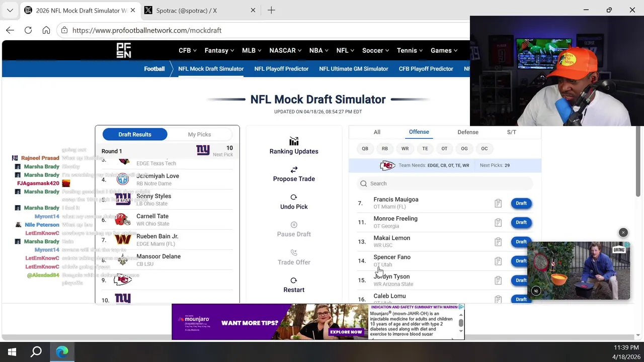Click the Giants logo beside Next Pick
Screen dimensions: 644x362
pos(203,150)
